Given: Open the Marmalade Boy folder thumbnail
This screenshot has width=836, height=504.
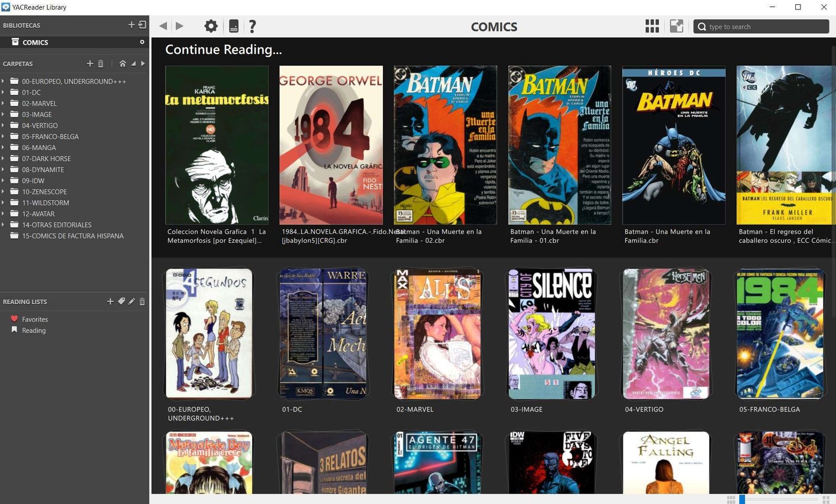Looking at the screenshot, I should [x=209, y=462].
